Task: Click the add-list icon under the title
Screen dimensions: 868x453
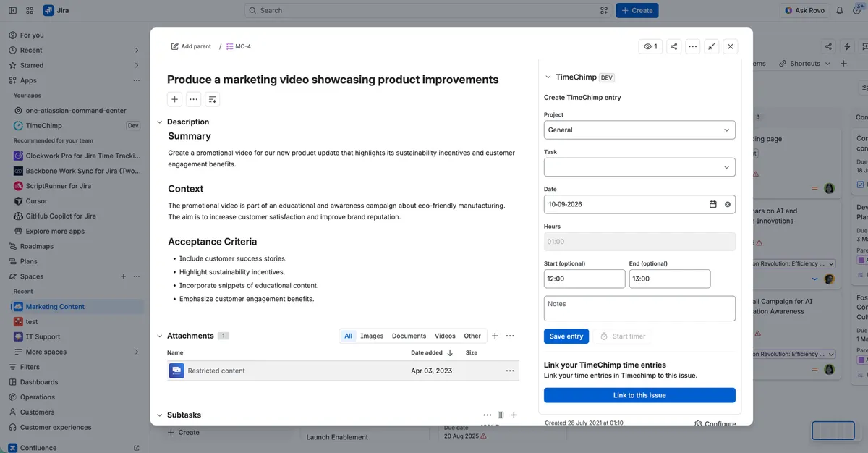Action: tap(212, 99)
